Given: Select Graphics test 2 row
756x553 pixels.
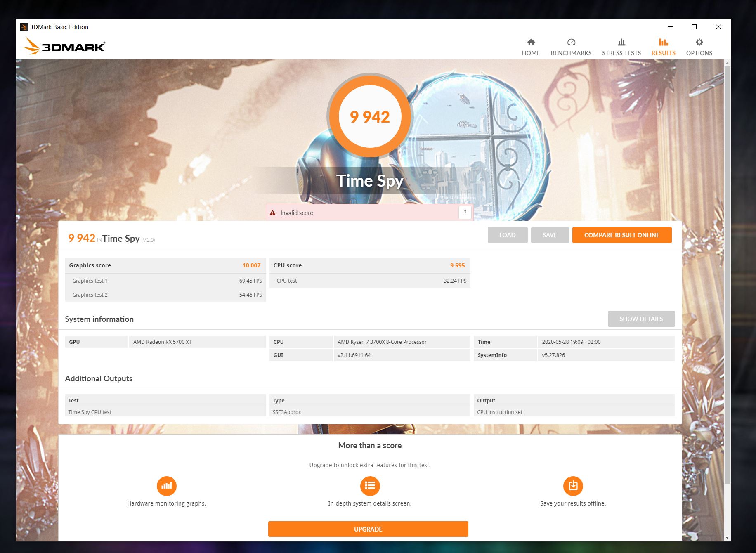Looking at the screenshot, I should [165, 295].
